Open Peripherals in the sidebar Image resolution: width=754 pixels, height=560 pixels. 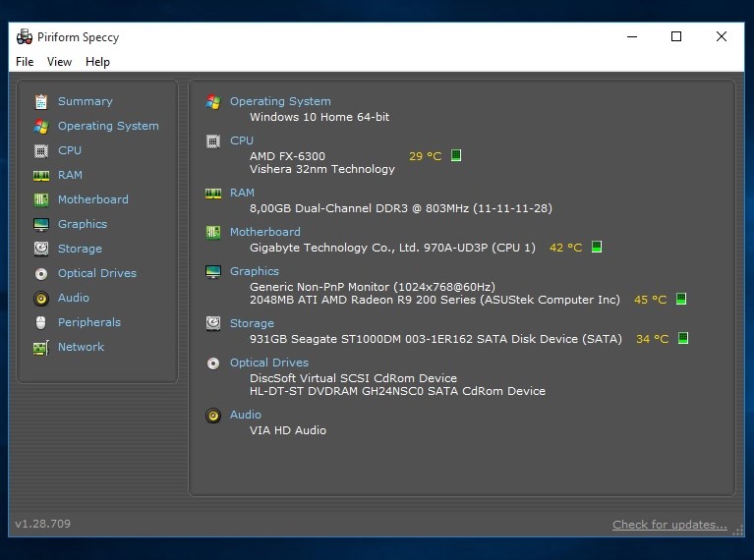point(89,322)
